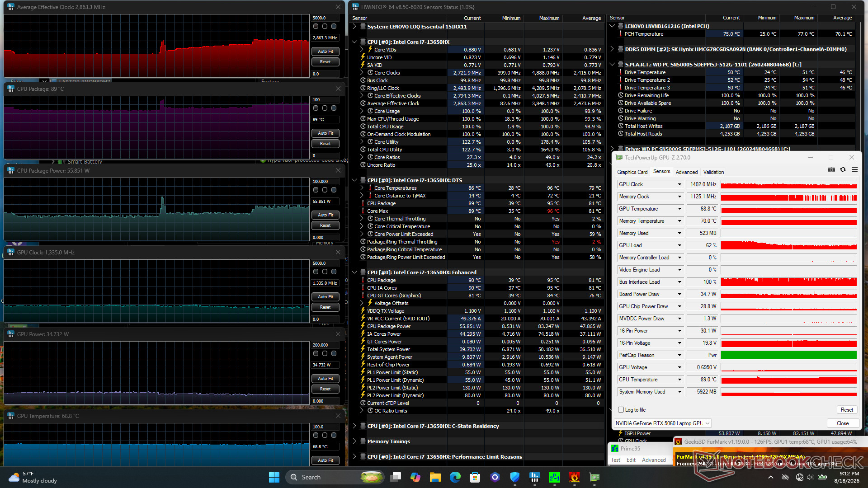Image resolution: width=868 pixels, height=488 pixels.
Task: Open the GPU Load sensor dropdown in GPU-Z
Action: [679, 245]
